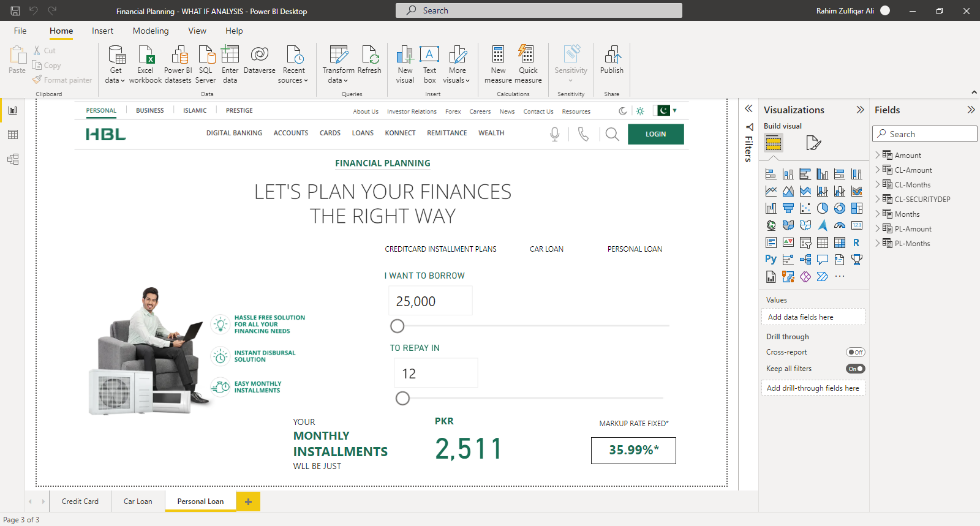
Task: Click Add drill-through fields here well
Action: click(813, 388)
